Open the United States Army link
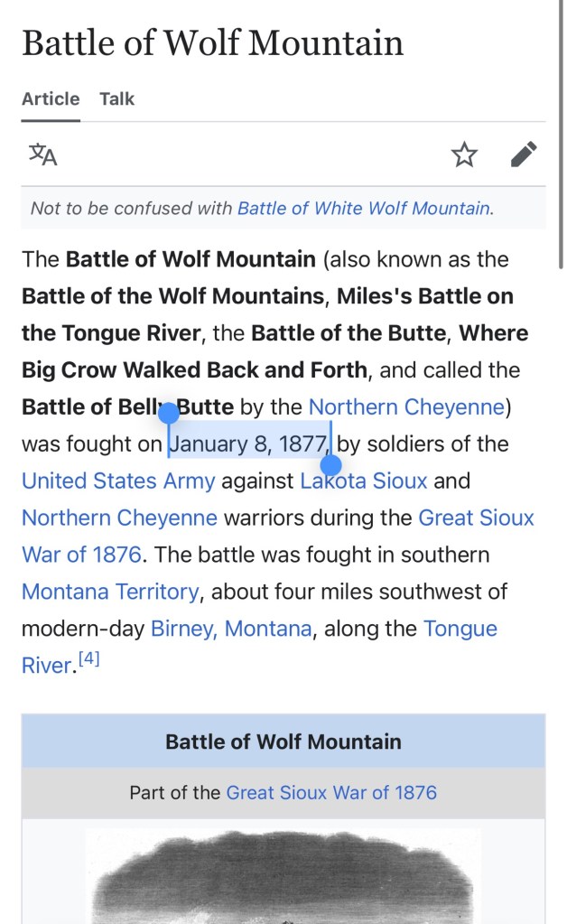The height and width of the screenshot is (924, 567). click(x=118, y=481)
